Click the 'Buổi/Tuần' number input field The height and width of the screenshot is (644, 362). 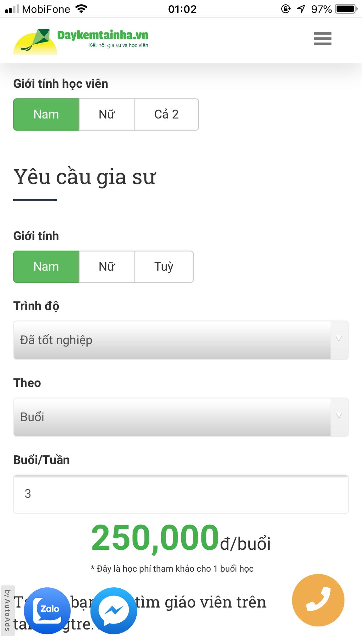181,494
